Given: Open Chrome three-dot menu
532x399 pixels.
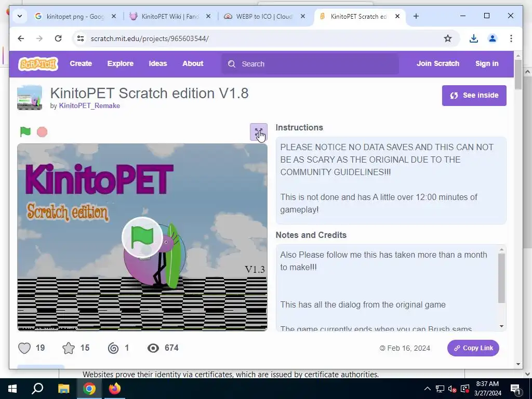Looking at the screenshot, I should click(x=511, y=38).
